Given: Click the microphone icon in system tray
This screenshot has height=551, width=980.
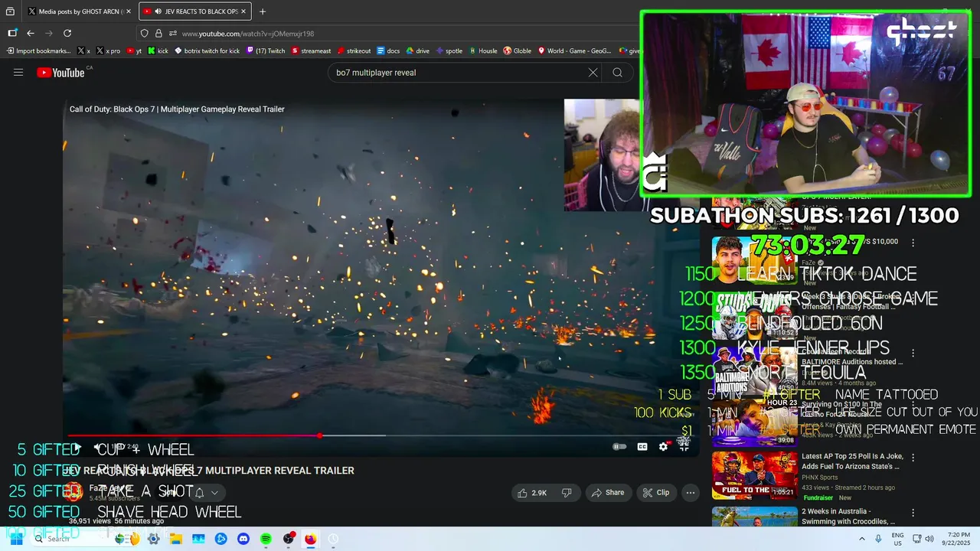Looking at the screenshot, I should (878, 539).
